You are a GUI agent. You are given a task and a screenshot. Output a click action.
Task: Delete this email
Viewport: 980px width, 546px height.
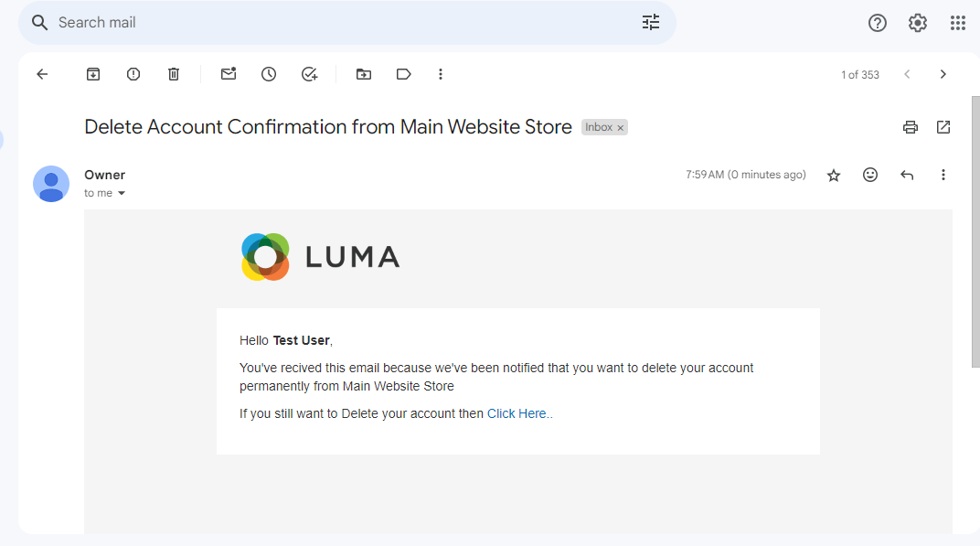(x=173, y=74)
